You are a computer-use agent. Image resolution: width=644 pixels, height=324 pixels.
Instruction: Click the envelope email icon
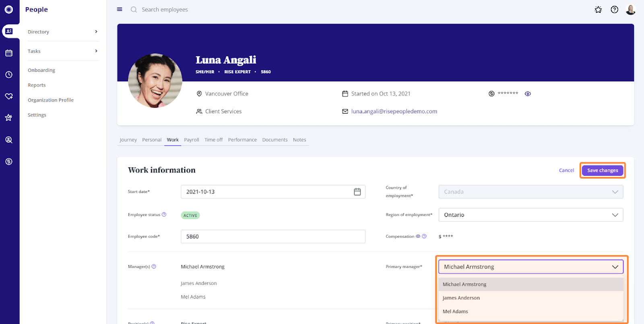point(345,111)
